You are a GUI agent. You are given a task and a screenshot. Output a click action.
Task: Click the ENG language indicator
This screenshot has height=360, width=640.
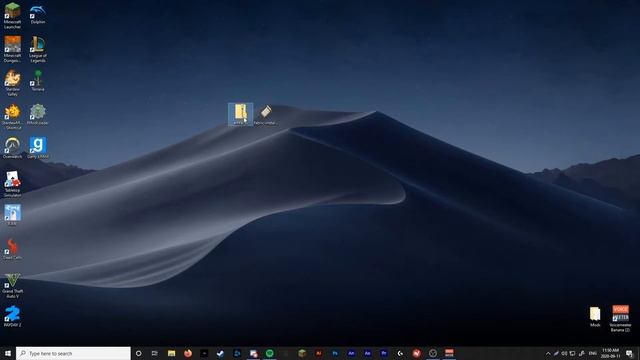point(593,353)
